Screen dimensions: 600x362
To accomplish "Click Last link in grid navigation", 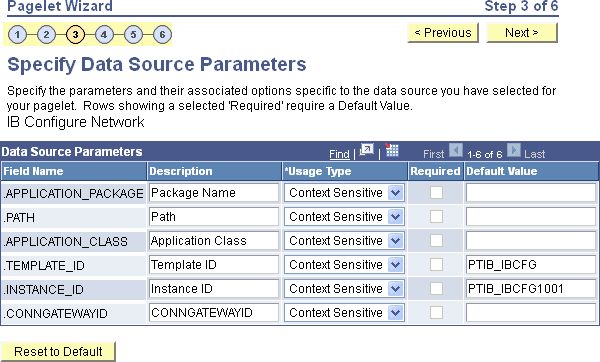I will click(535, 154).
